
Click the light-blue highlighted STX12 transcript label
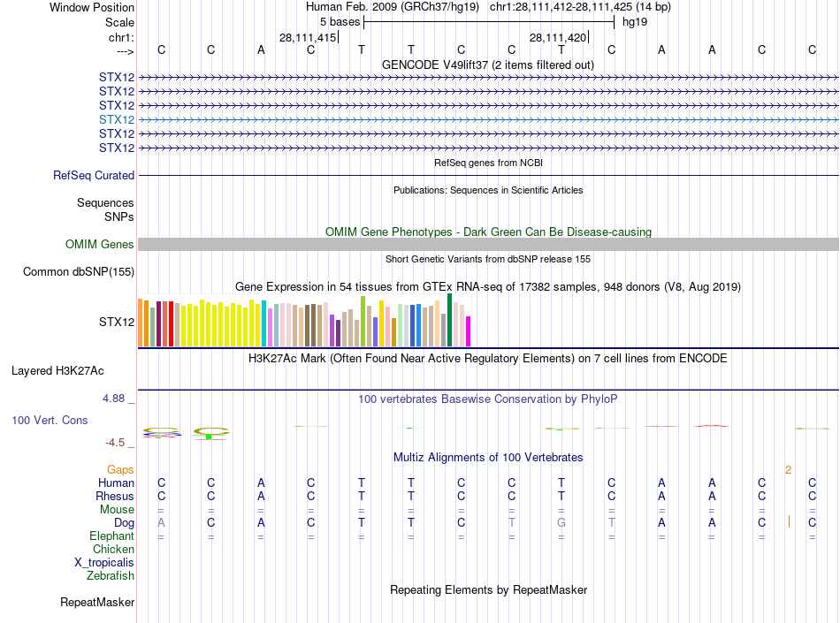(116, 119)
